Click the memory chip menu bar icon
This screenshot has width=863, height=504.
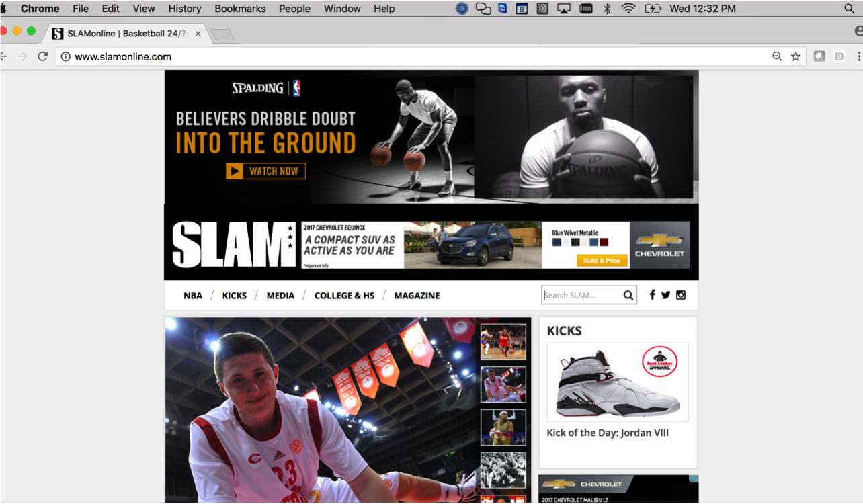pyautogui.click(x=585, y=9)
